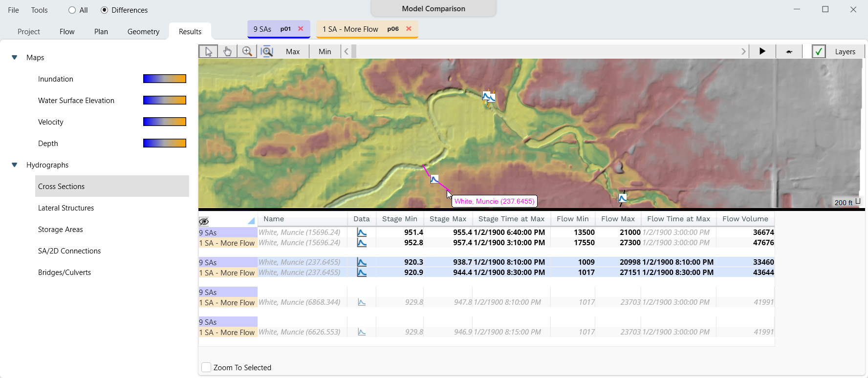This screenshot has width=868, height=378.
Task: Open hydrograph plot for 9 SAs 15696.24 row
Action: [362, 232]
